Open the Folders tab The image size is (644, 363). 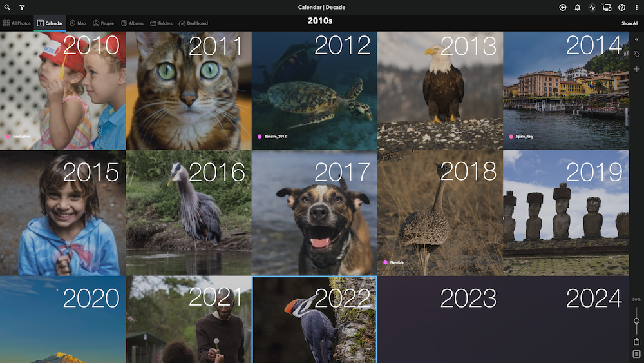[x=161, y=23]
